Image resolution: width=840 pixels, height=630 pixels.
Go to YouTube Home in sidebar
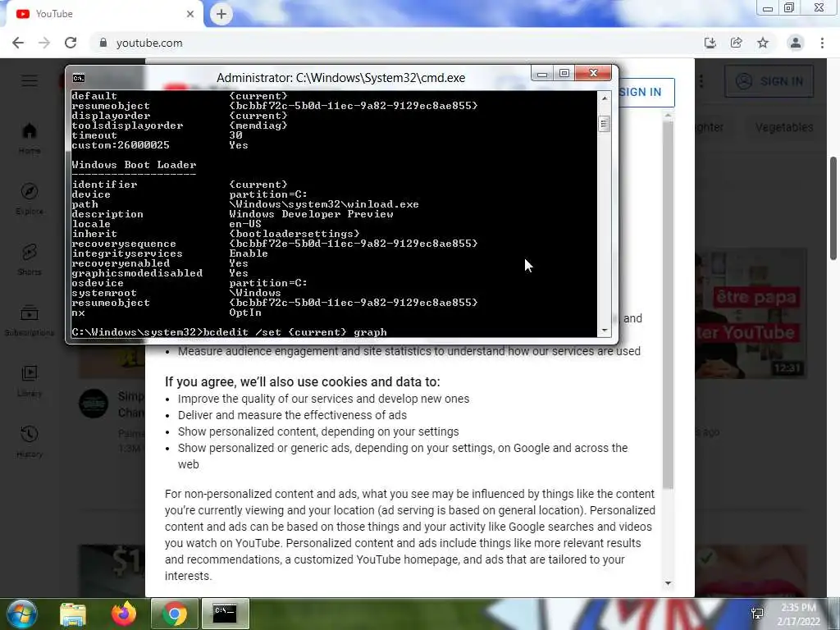[30, 138]
